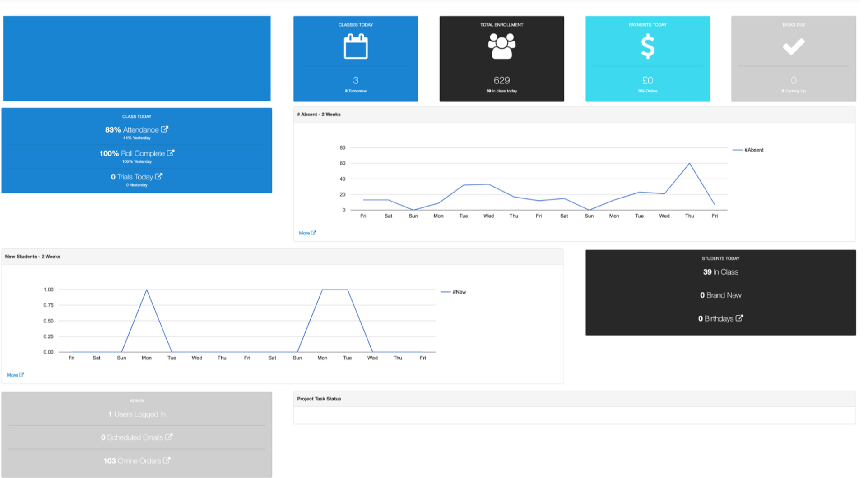Click More below the absences chart
This screenshot has width=868, height=478.
(x=306, y=233)
